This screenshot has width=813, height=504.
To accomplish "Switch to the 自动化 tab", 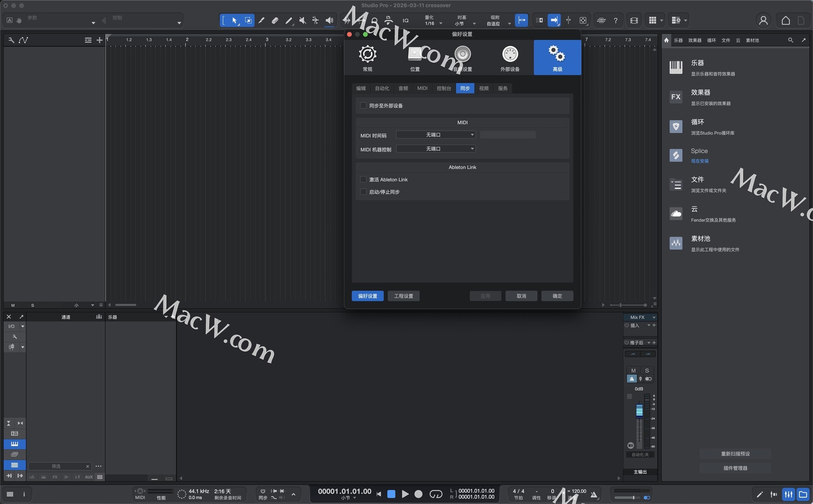I will (382, 88).
